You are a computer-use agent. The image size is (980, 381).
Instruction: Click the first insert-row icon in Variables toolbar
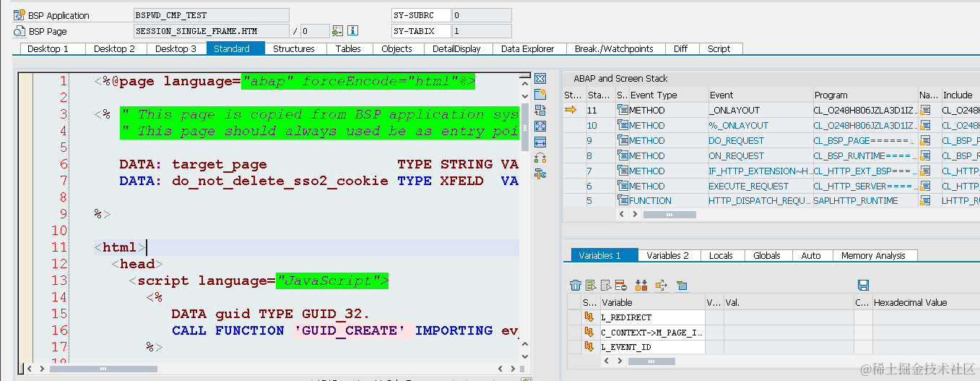coord(591,286)
